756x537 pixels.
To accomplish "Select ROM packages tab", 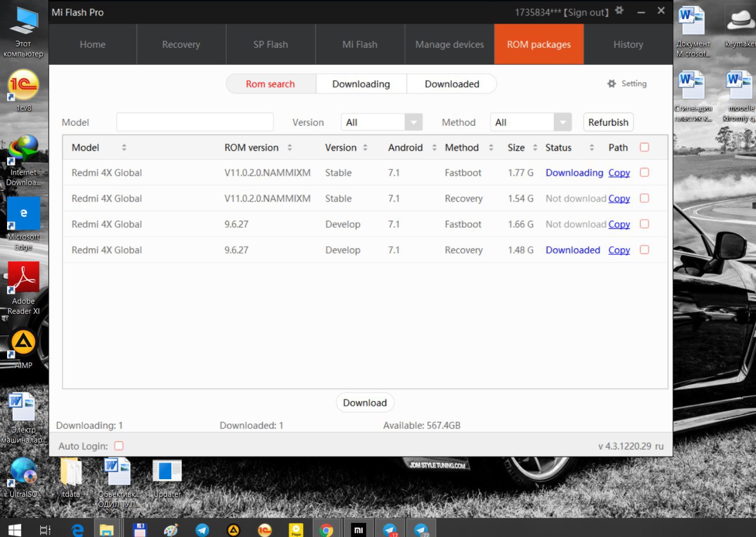I will [539, 44].
